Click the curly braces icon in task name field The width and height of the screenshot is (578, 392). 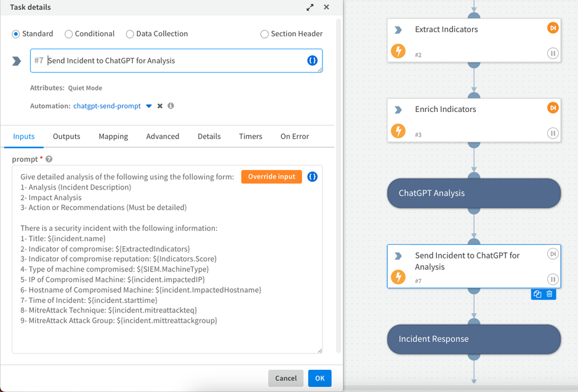(312, 60)
